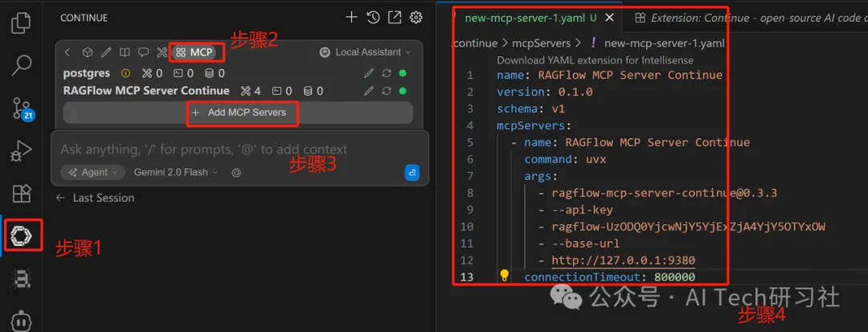Screen dimensions: 868x332
Task: Open Source Control view with 21 badge
Action: [23, 108]
